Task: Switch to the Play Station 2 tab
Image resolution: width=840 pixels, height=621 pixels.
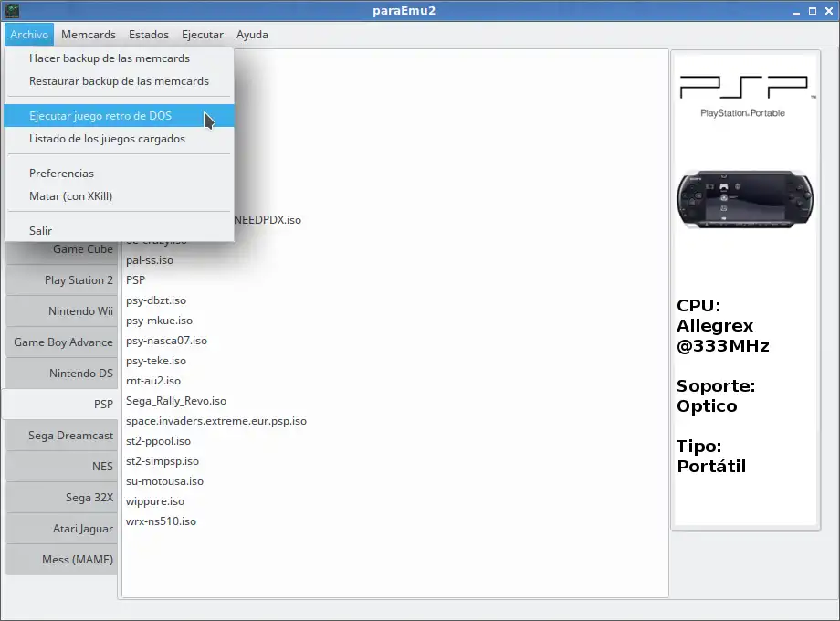Action: (62, 280)
